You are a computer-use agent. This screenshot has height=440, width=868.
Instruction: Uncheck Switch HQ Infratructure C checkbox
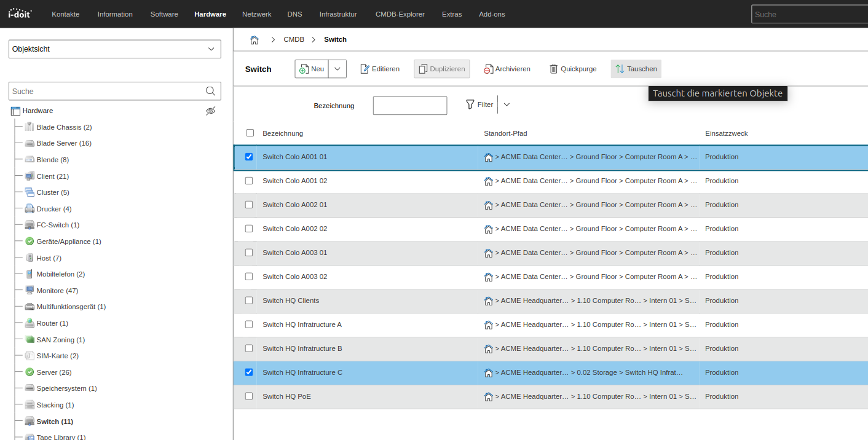pos(249,372)
